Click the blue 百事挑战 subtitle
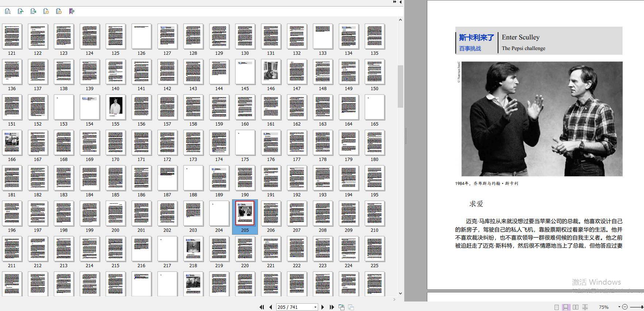 470,49
